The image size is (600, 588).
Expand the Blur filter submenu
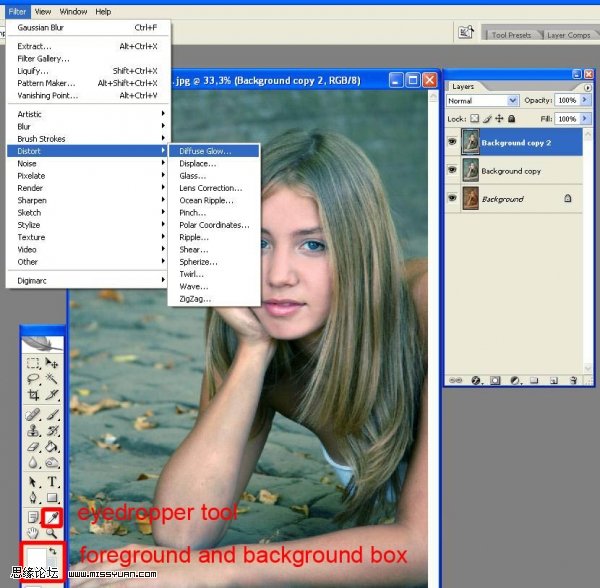89,126
